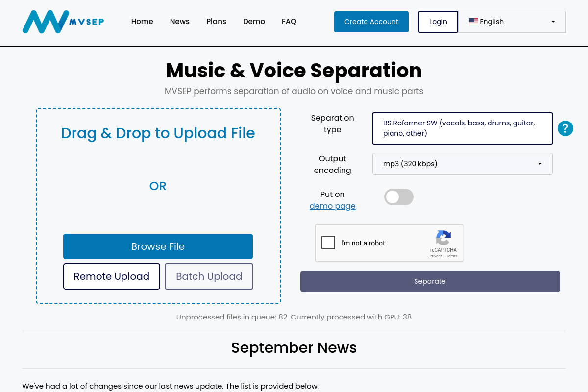Open the English language dropdown
Image resolution: width=588 pixels, height=392 pixels.
512,22
